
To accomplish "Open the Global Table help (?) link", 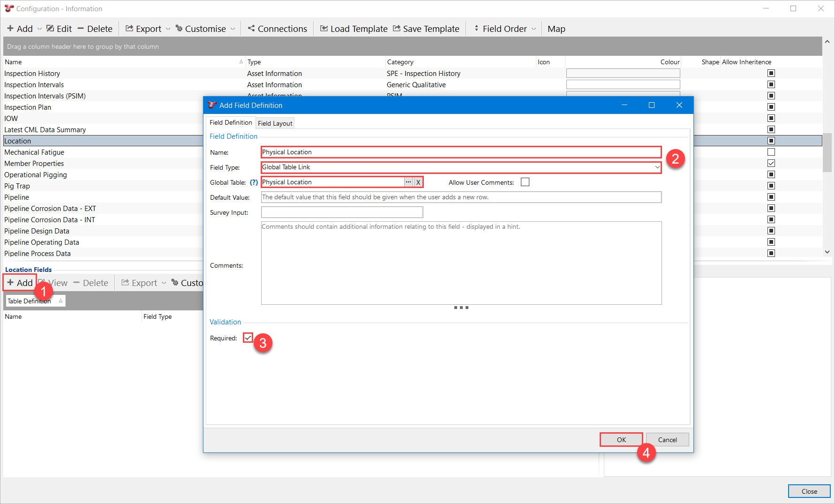I will (254, 182).
